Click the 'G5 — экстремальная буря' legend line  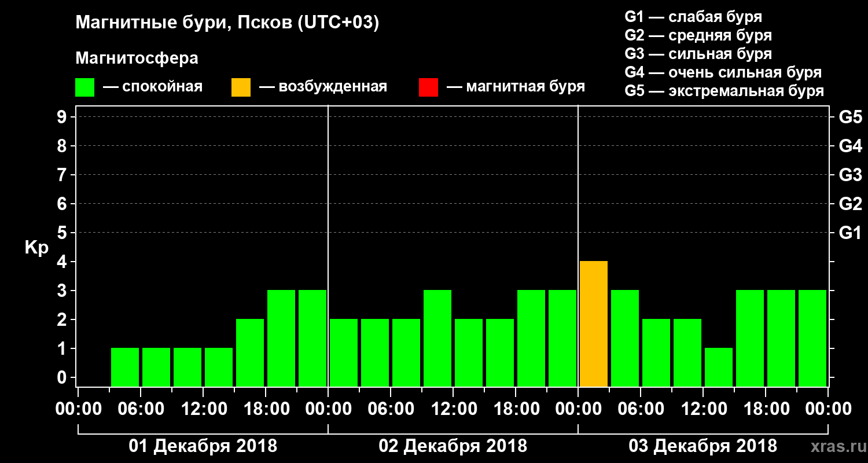(724, 91)
